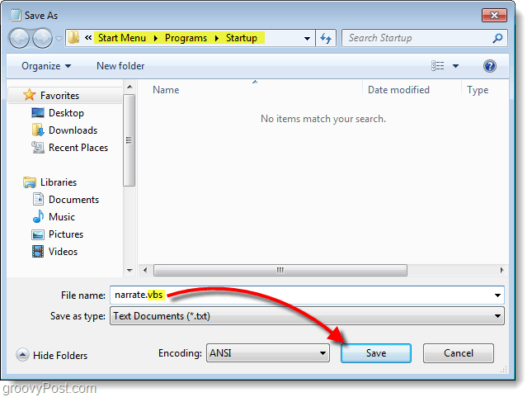This screenshot has height=397, width=532.
Task: Open the view options dropdown arrow
Action: (455, 66)
